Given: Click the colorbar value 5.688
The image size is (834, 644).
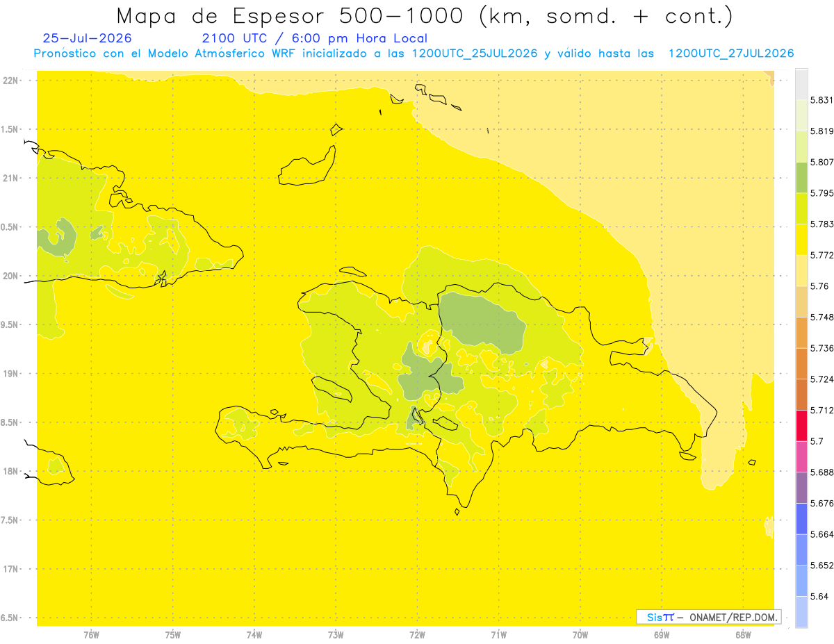Looking at the screenshot, I should (822, 472).
